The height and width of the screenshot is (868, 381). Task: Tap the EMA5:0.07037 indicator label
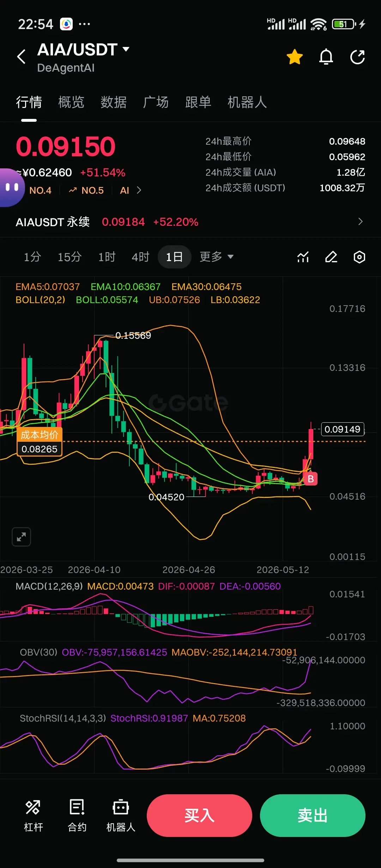click(x=48, y=287)
